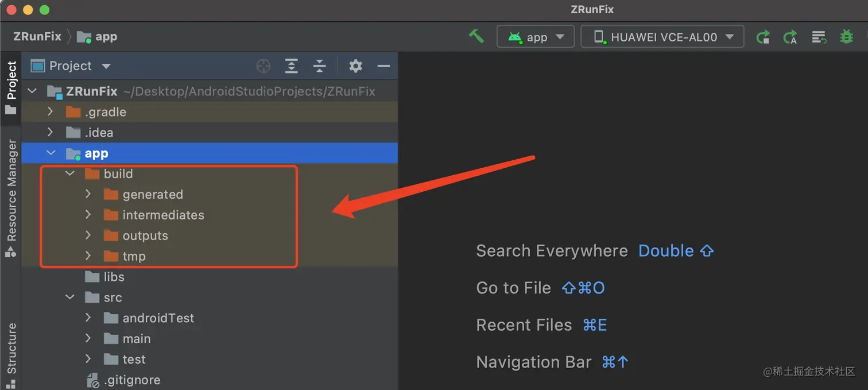The width and height of the screenshot is (868, 390).
Task: Collapse the app module node
Action: coord(51,153)
